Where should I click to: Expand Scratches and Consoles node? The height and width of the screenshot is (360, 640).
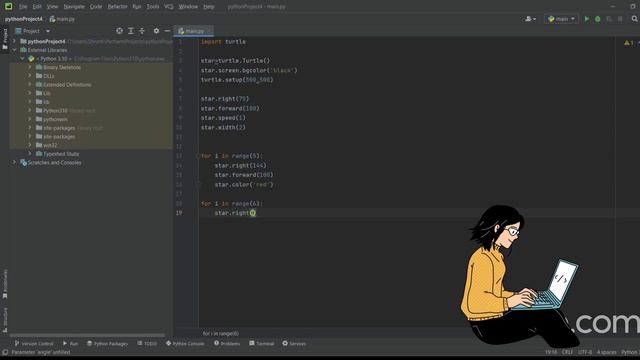[14, 162]
